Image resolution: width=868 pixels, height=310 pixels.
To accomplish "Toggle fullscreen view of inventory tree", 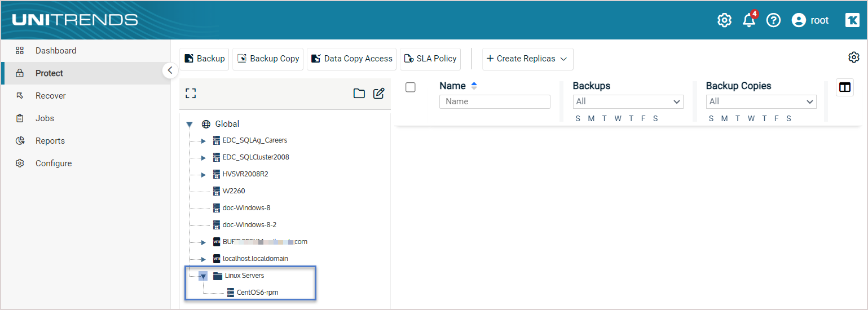I will (x=191, y=94).
